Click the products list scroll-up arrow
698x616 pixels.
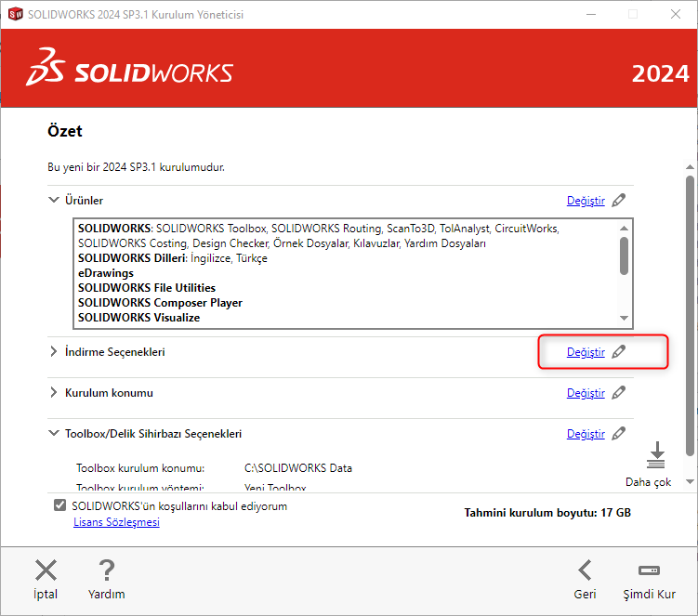[x=624, y=228]
